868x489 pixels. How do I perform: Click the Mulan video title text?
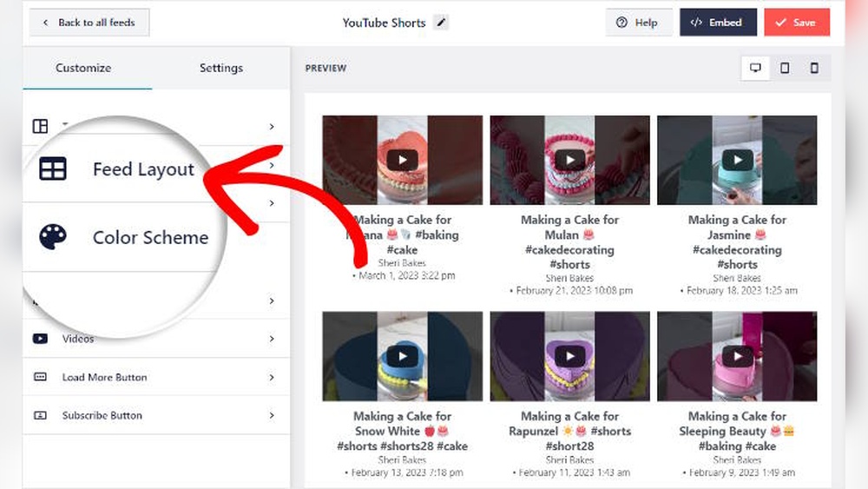tap(569, 242)
